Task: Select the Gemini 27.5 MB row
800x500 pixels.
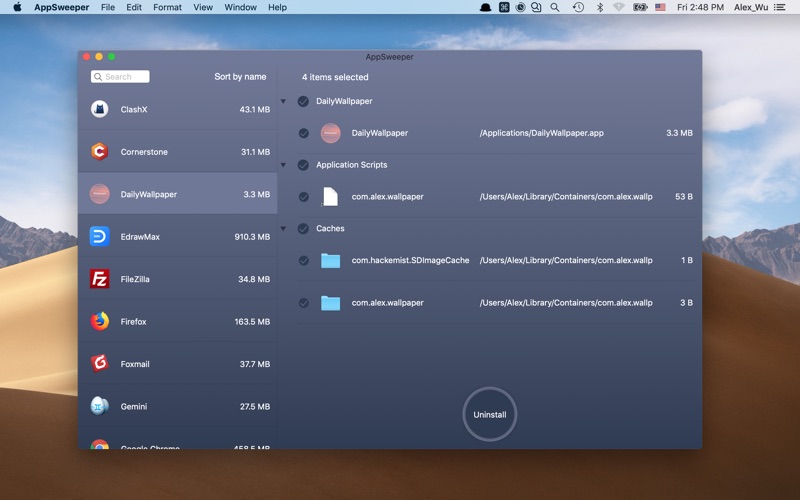Action: click(x=178, y=406)
